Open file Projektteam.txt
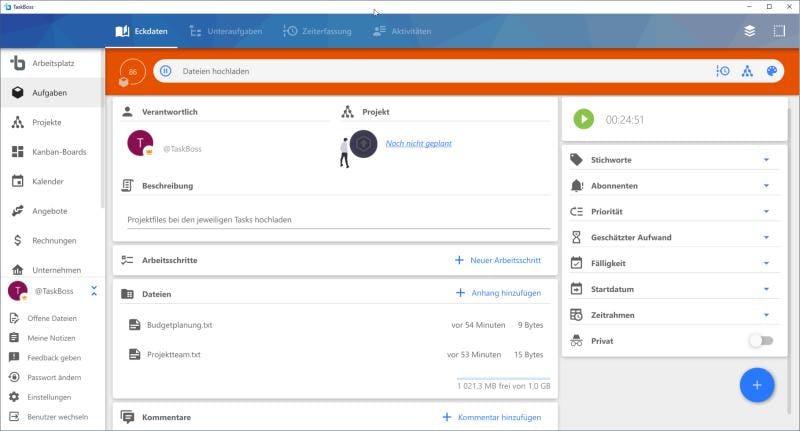This screenshot has width=800, height=431. tap(174, 354)
